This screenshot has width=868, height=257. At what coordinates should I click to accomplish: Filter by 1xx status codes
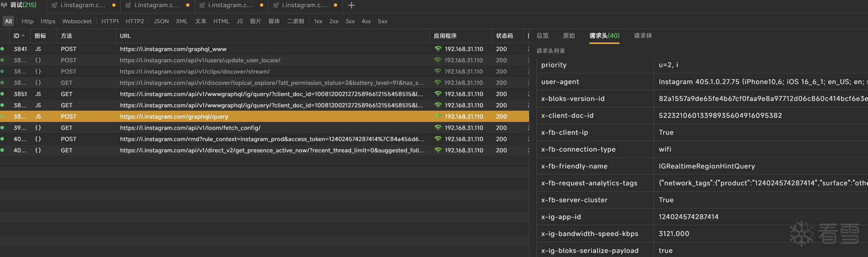318,21
